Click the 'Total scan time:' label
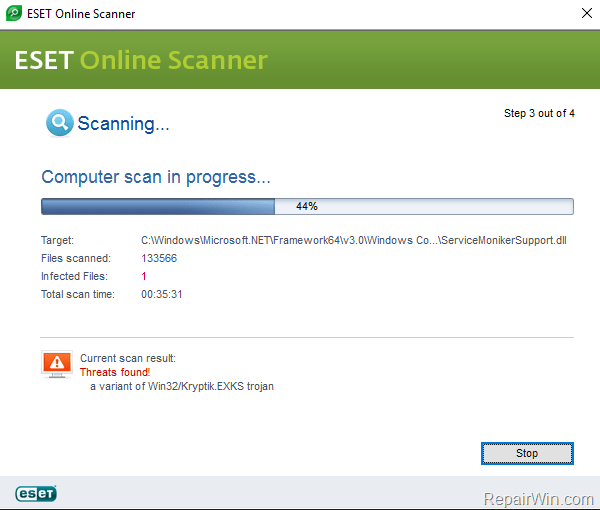Screen dimensions: 600x510 (x=78, y=294)
